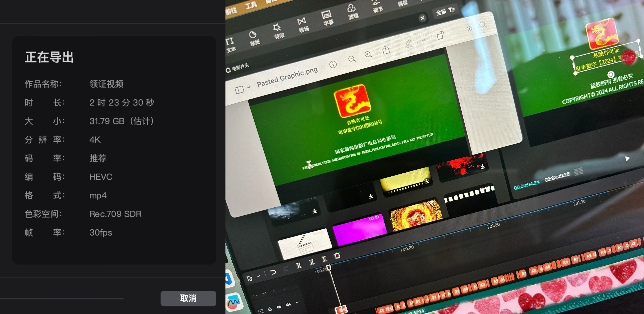The height and width of the screenshot is (314, 644).
Task: Click the split clip tool in timeline toolbar
Action: [299, 265]
